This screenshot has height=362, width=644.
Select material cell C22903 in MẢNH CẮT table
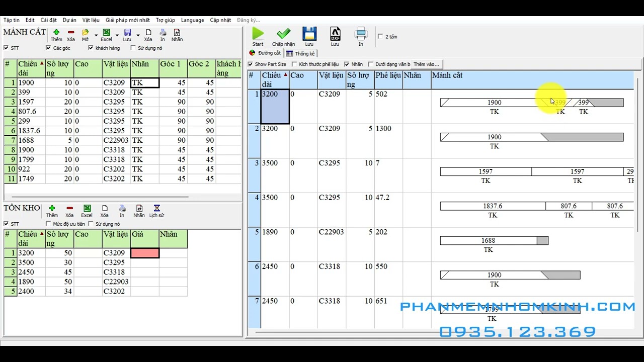click(x=116, y=140)
